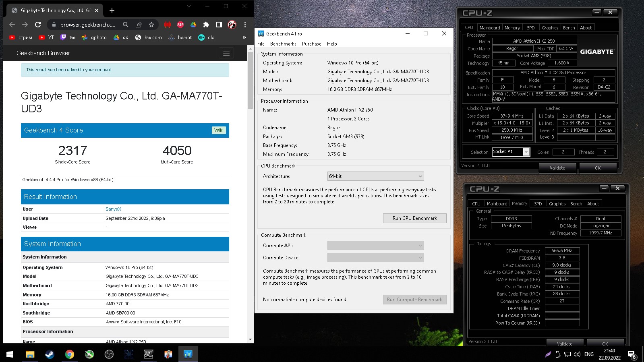
Task: Open the File menu in Geekbench 4 Pro
Action: tap(261, 44)
